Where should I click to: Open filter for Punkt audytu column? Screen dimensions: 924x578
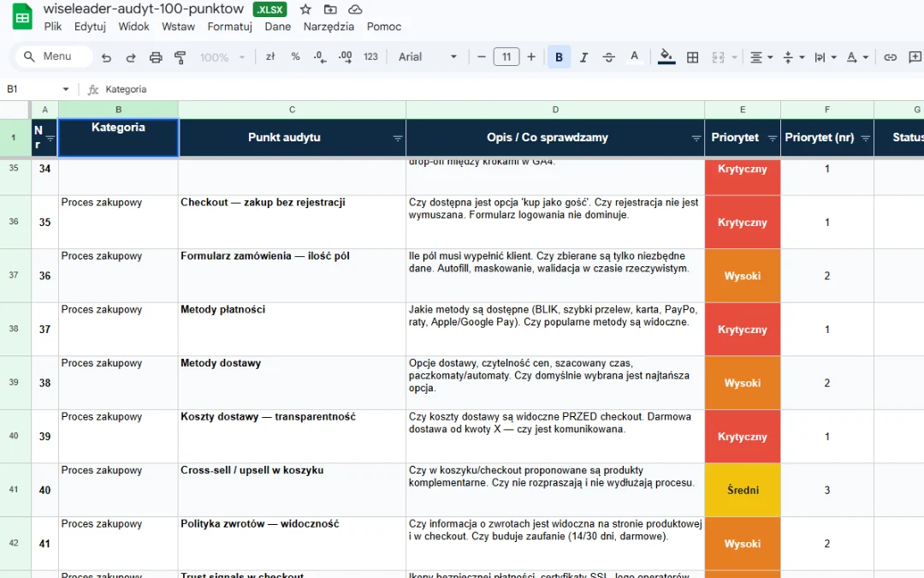pos(398,138)
